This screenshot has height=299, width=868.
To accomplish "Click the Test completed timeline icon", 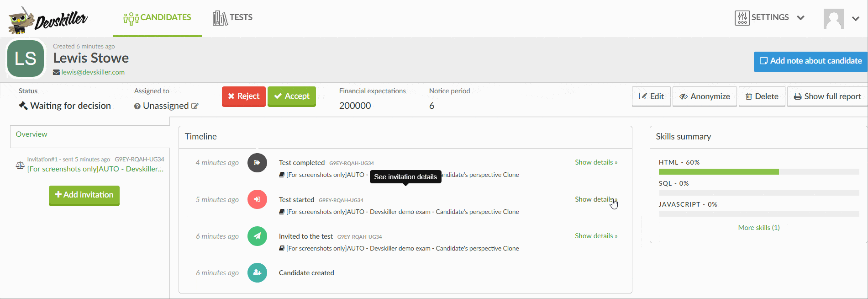I will click(257, 163).
